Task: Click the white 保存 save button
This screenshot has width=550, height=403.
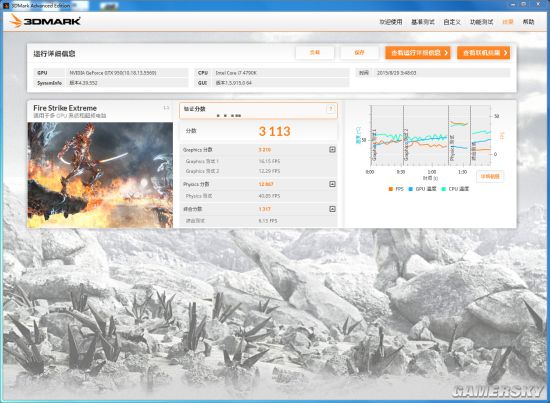Action: [359, 53]
